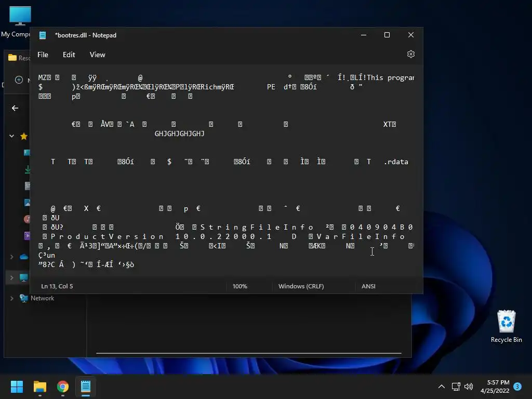
Task: Close the bootres.dll Notepad window
Action: point(411,35)
